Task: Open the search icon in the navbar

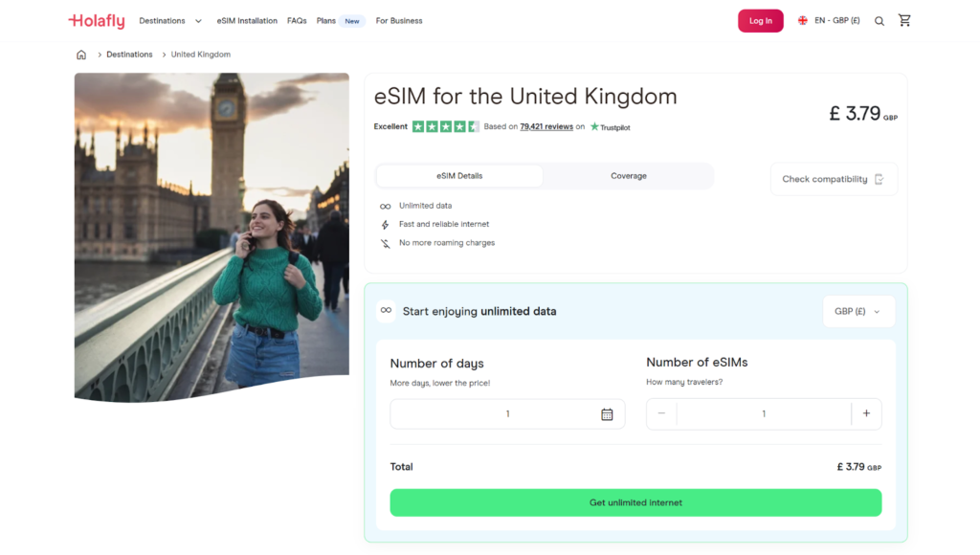Action: [880, 20]
